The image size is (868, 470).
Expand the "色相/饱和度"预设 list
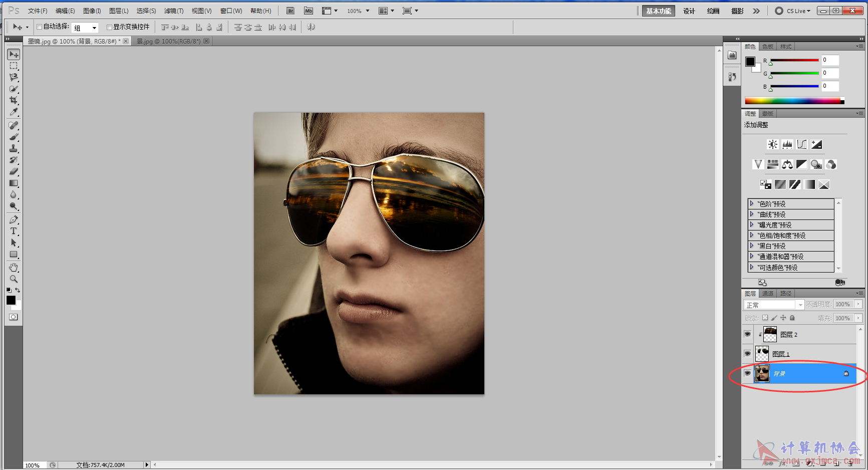click(752, 235)
